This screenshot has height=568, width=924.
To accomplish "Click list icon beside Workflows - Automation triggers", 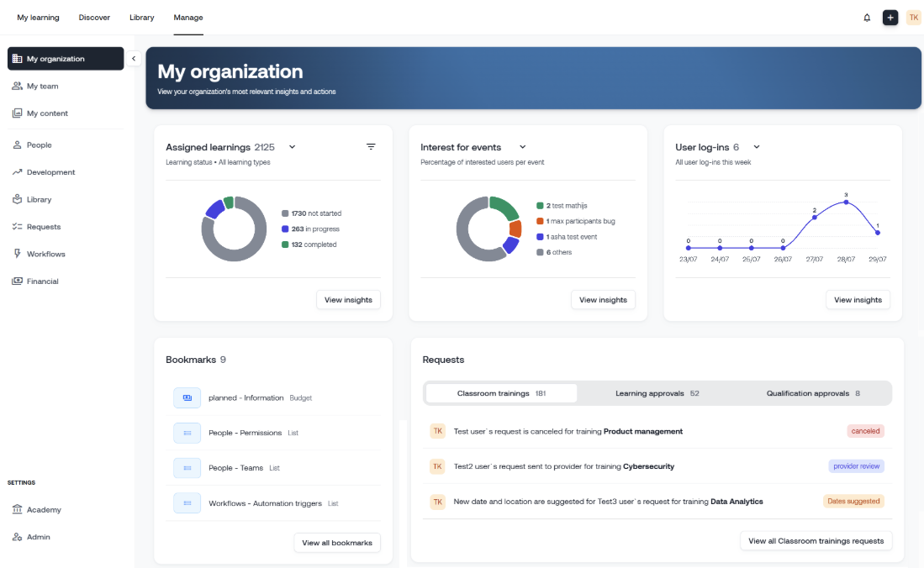I will pyautogui.click(x=187, y=503).
